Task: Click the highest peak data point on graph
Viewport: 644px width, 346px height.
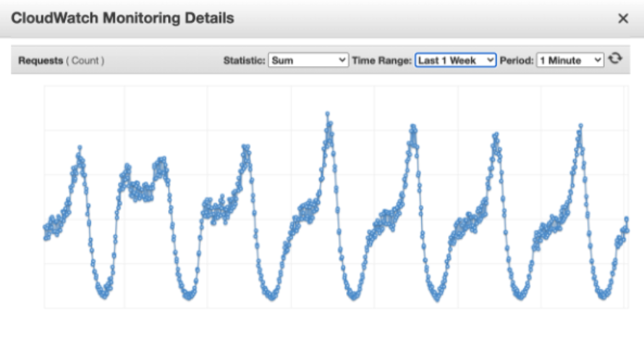Action: point(327,113)
